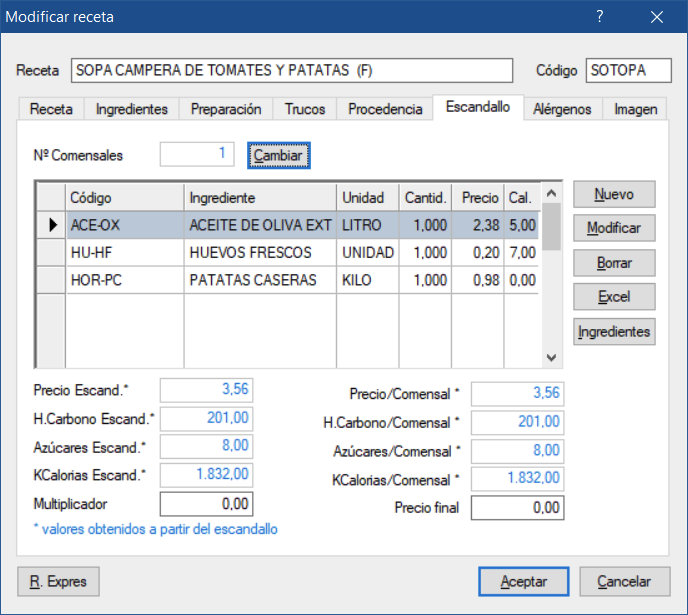Focus the Precio final field
Screen dimensions: 688x615
tap(517, 508)
